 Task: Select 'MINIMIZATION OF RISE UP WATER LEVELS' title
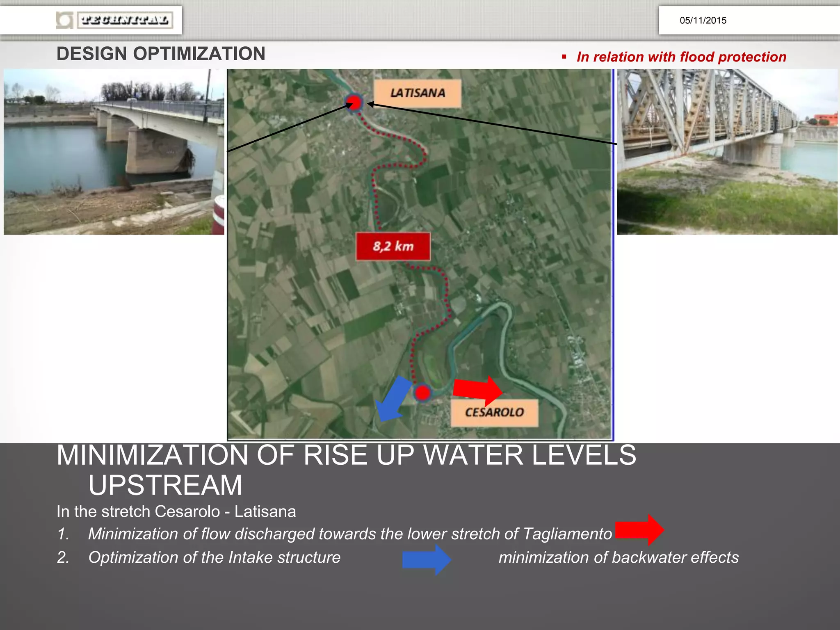point(346,455)
